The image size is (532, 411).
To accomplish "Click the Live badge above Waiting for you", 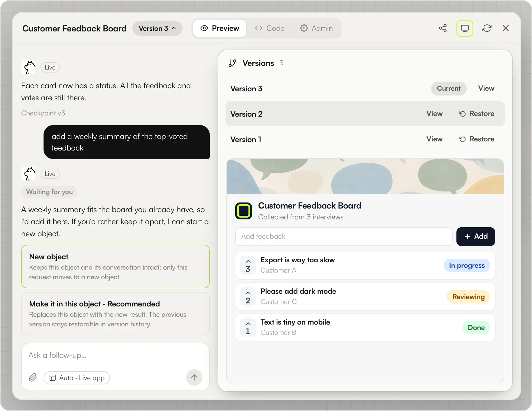I will point(50,174).
